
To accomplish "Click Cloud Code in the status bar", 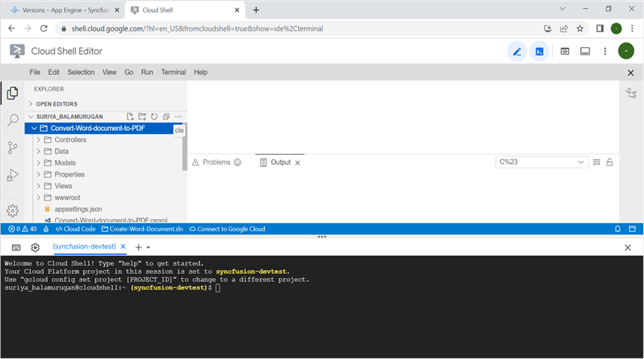I will tap(75, 229).
